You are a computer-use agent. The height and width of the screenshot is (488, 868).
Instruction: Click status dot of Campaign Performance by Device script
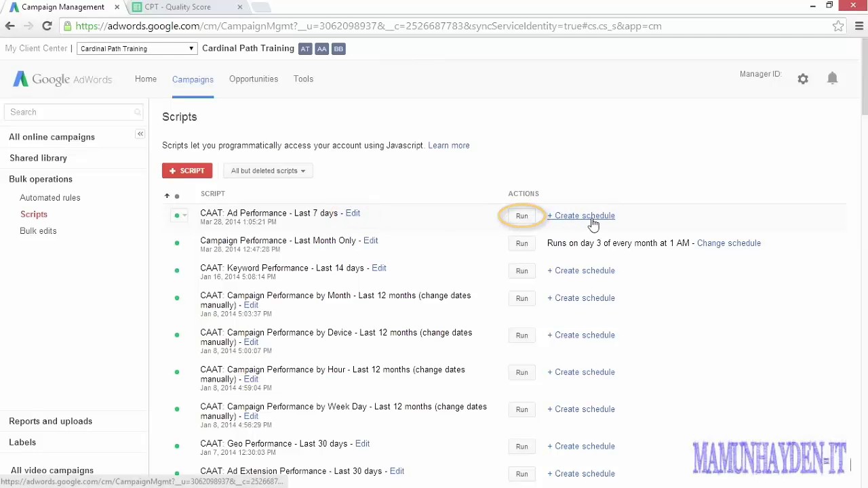coord(177,335)
